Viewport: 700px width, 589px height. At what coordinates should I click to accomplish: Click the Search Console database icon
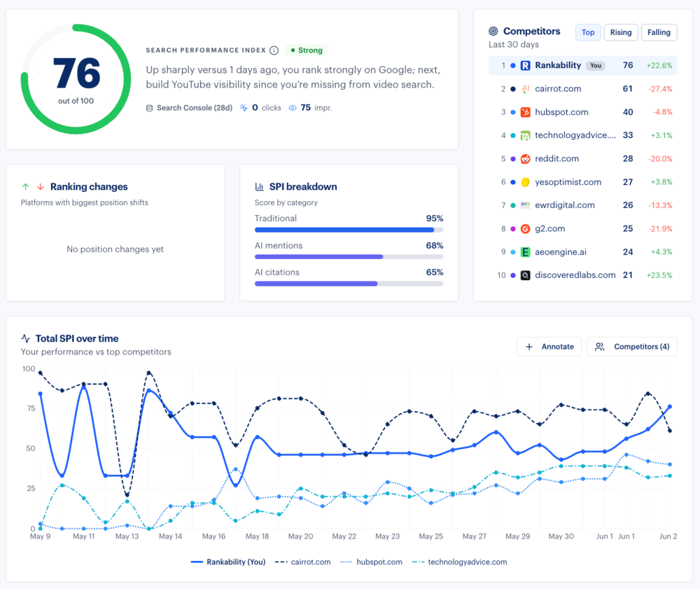pos(150,108)
